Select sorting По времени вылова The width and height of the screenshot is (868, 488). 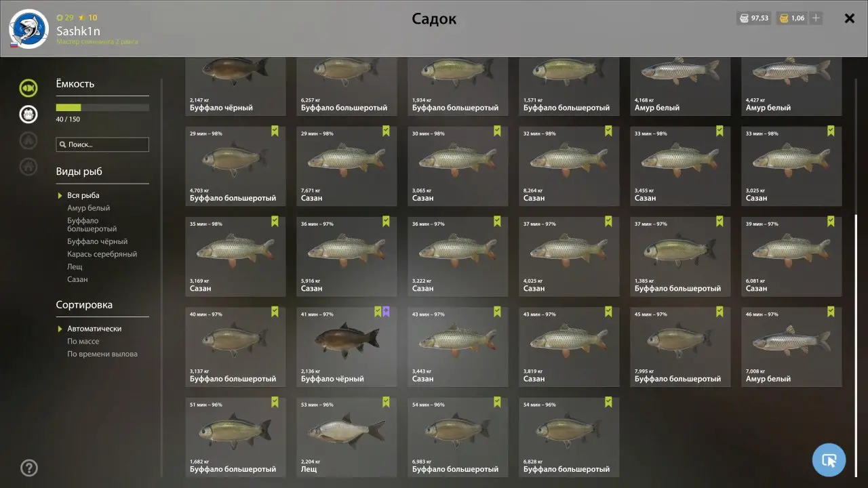click(102, 354)
